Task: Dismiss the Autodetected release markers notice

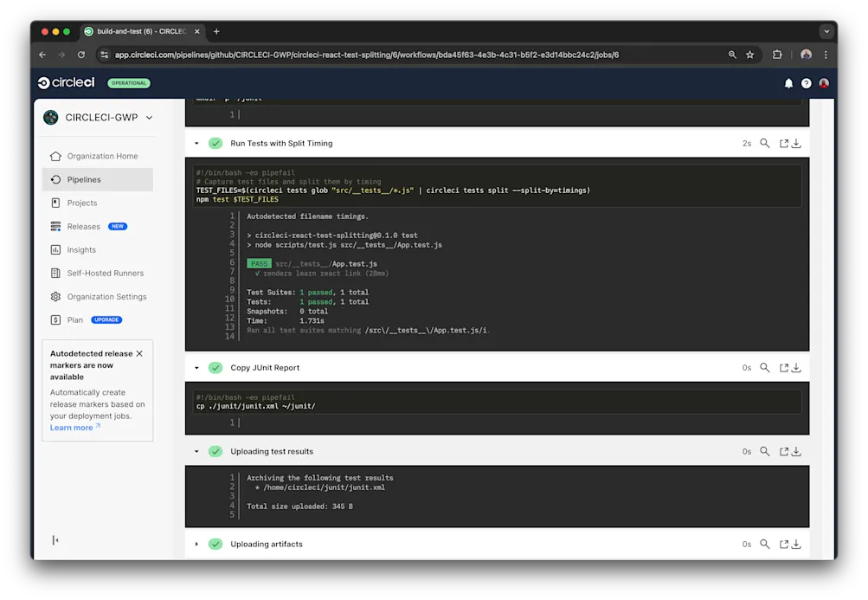Action: point(139,353)
